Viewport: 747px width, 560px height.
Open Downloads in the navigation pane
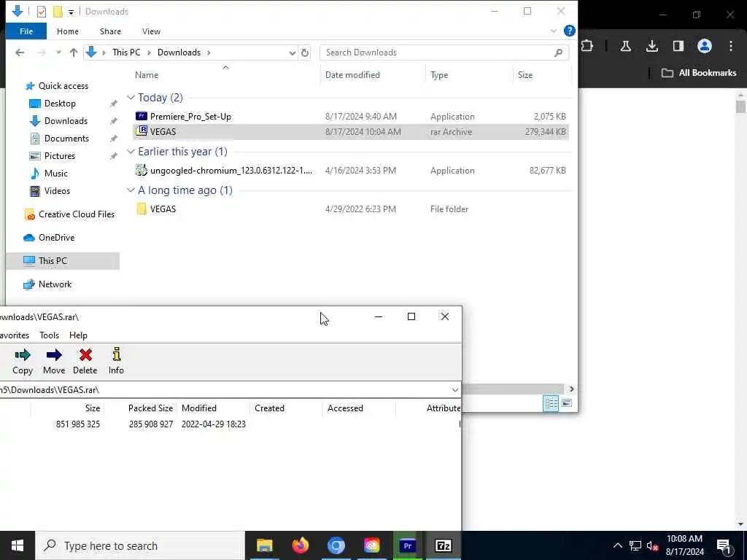coord(66,121)
